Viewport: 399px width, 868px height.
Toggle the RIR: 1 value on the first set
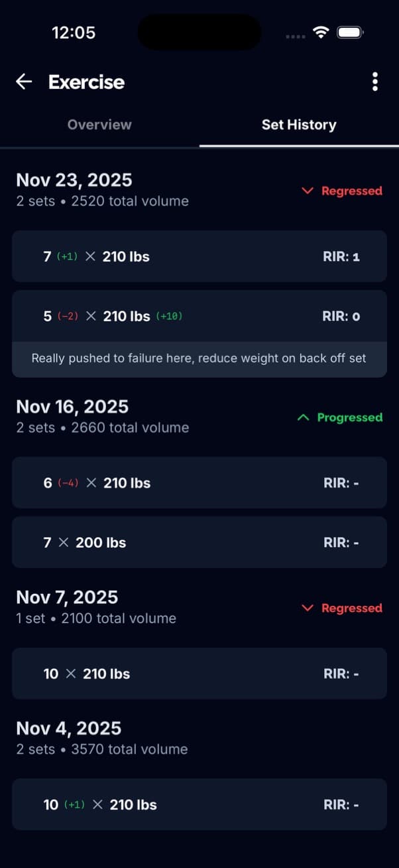[x=342, y=256]
